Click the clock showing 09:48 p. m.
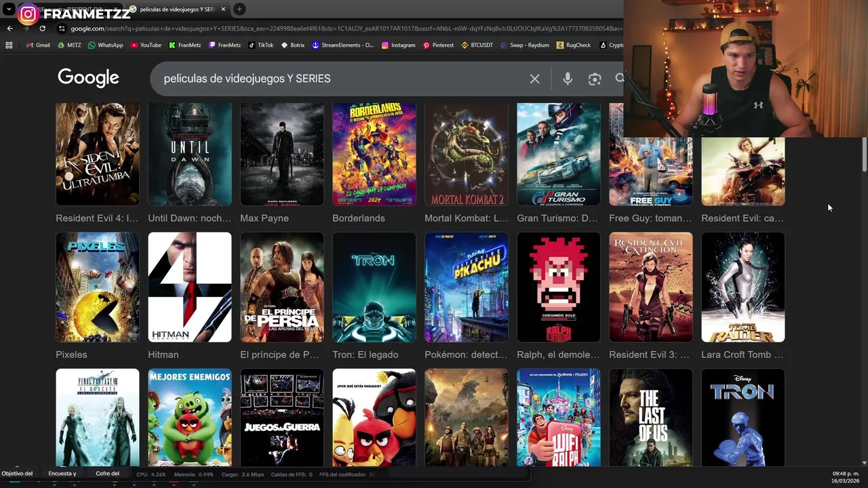The width and height of the screenshot is (868, 488). [x=846, y=473]
